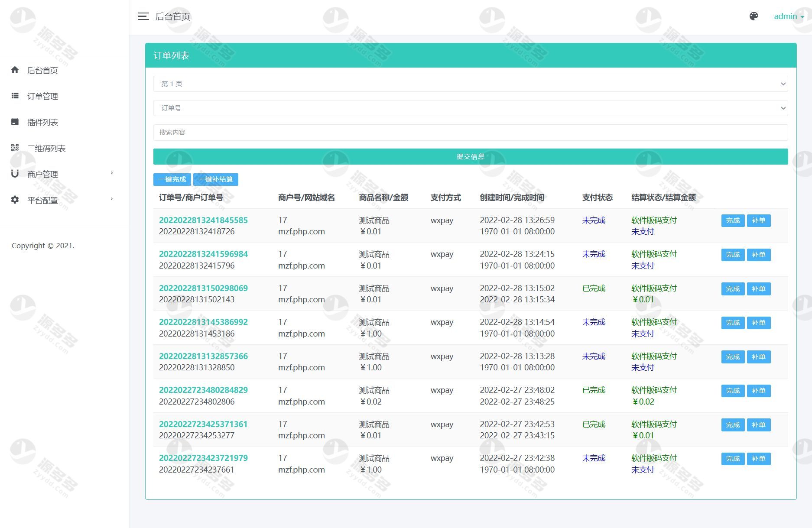Viewport: 812px width, 528px height.
Task: Click 补单 for order 2022022723425371361
Action: pos(759,425)
